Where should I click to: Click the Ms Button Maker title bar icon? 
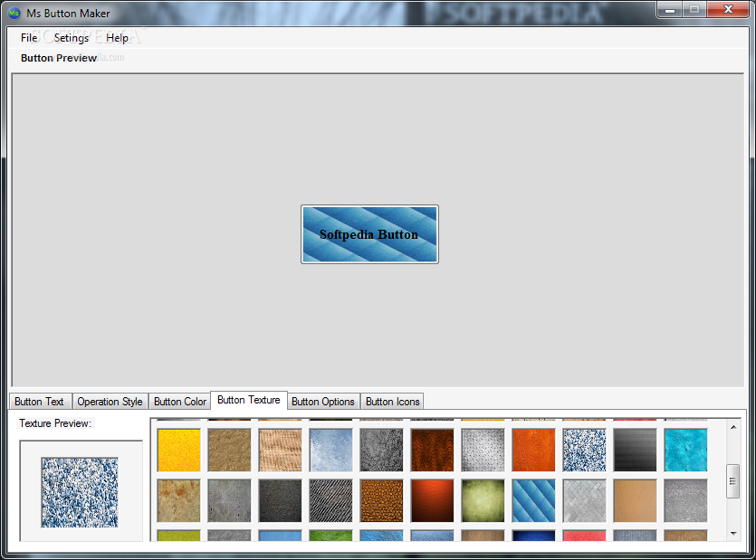click(14, 13)
